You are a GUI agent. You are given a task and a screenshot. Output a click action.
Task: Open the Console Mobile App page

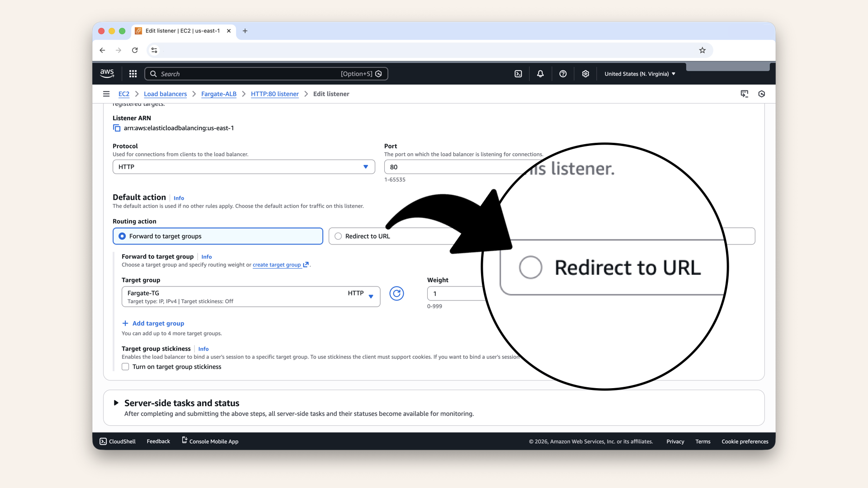210,441
